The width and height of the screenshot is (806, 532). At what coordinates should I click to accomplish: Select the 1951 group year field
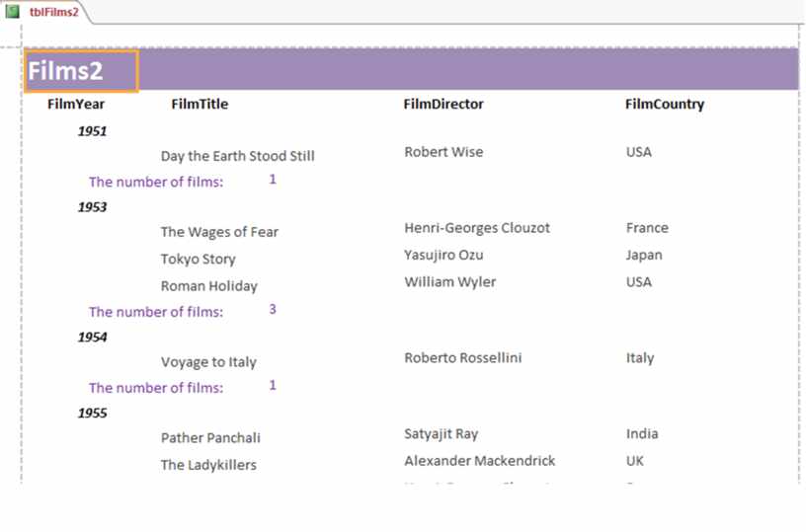(x=93, y=131)
